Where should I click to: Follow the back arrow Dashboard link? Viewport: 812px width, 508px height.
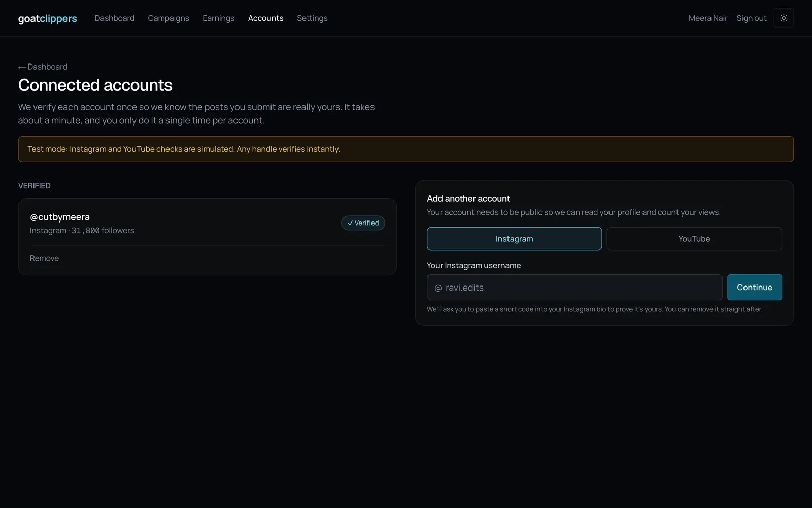pyautogui.click(x=43, y=67)
